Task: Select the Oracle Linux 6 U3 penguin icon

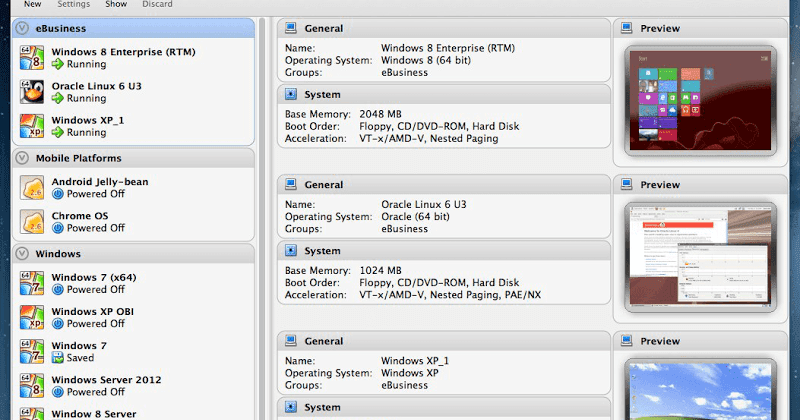Action: [32, 92]
